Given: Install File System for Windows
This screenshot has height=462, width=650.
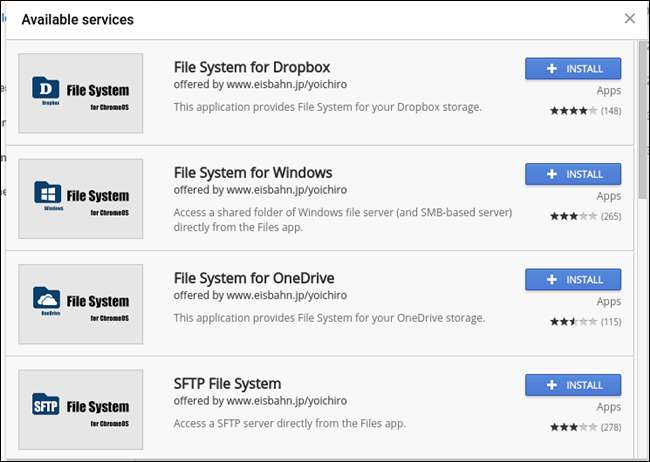Looking at the screenshot, I should 573,174.
